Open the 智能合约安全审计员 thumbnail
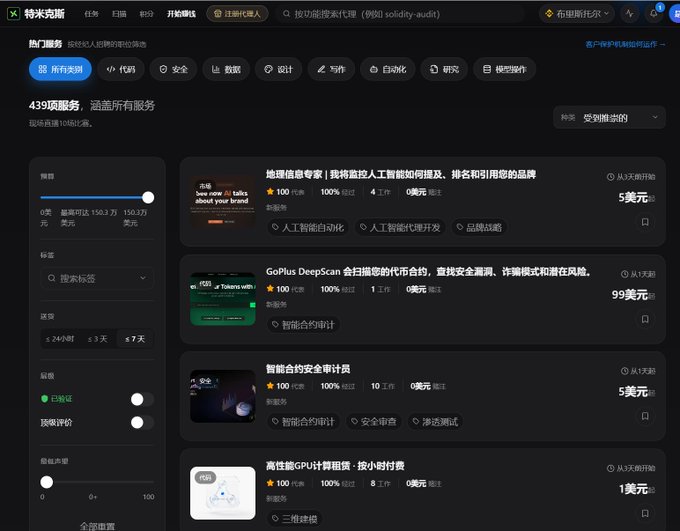This screenshot has width=680, height=531. [223, 396]
